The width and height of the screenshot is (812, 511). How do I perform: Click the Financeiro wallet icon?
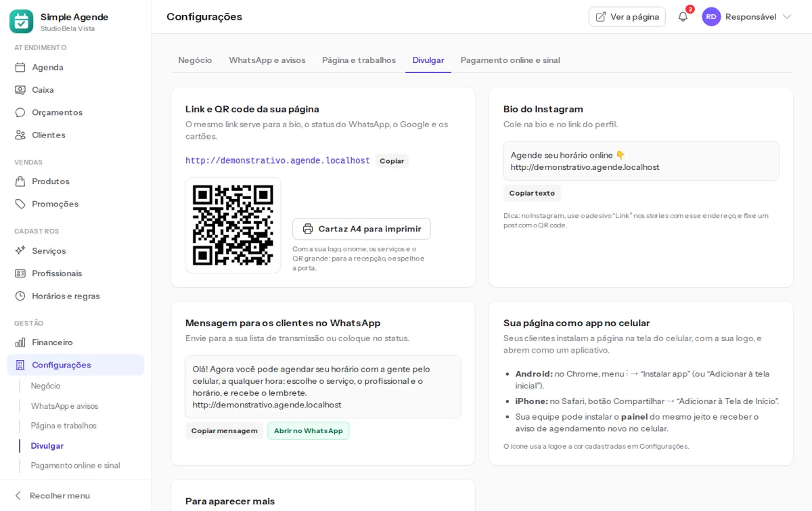[x=20, y=342]
